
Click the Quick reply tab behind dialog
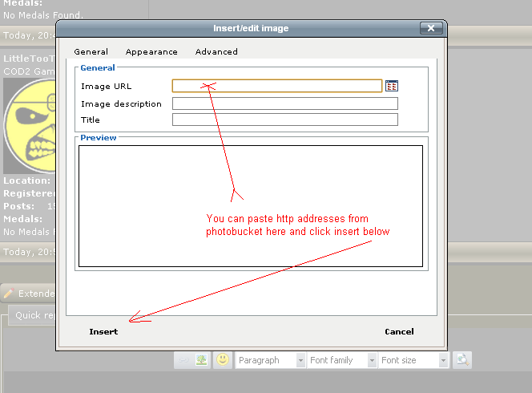pos(32,315)
